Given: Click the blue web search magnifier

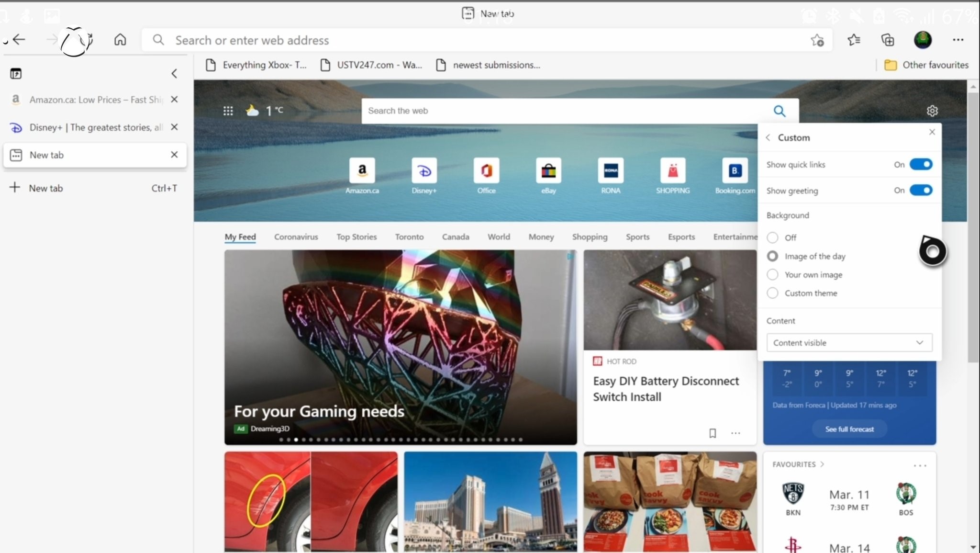Looking at the screenshot, I should (780, 111).
